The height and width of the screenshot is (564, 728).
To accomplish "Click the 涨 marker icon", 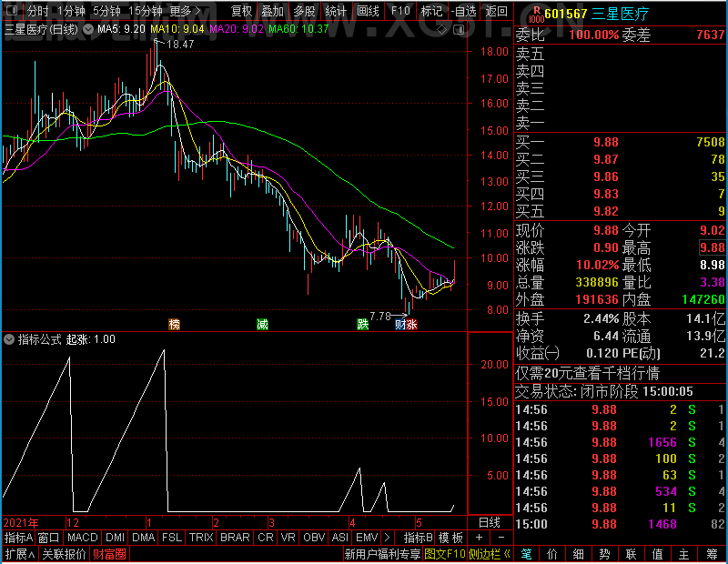I will point(411,325).
